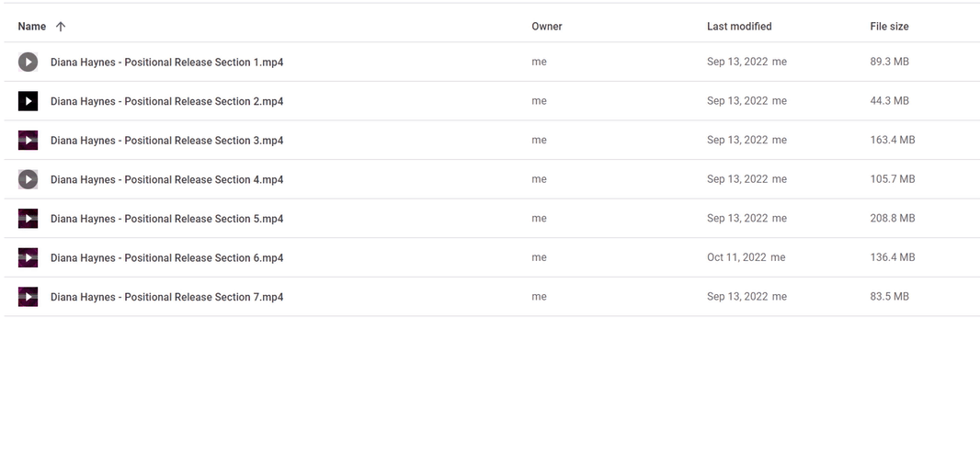Image resolution: width=980 pixels, height=454 pixels.
Task: Click the thumbnail icon of Section 5.mp4
Action: tap(28, 219)
